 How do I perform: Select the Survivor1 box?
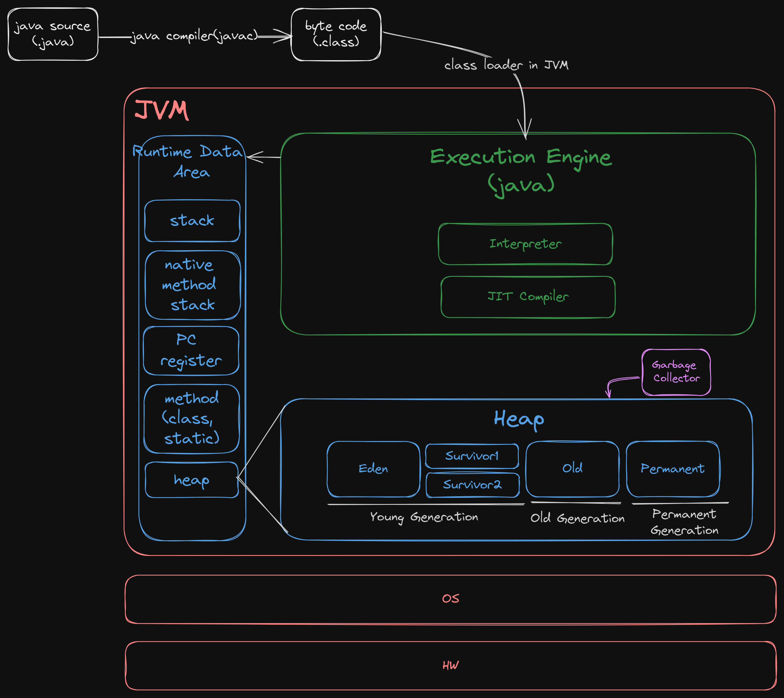tap(472, 456)
